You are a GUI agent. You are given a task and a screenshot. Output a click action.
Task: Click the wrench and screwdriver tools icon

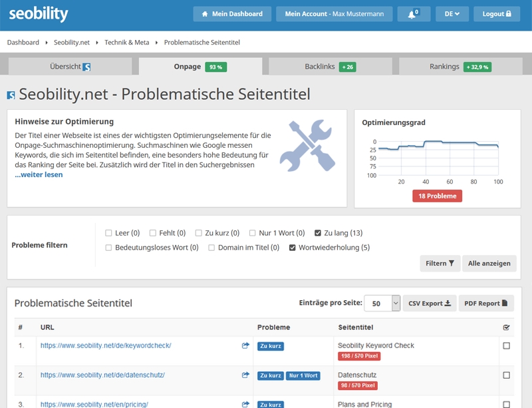click(x=303, y=142)
